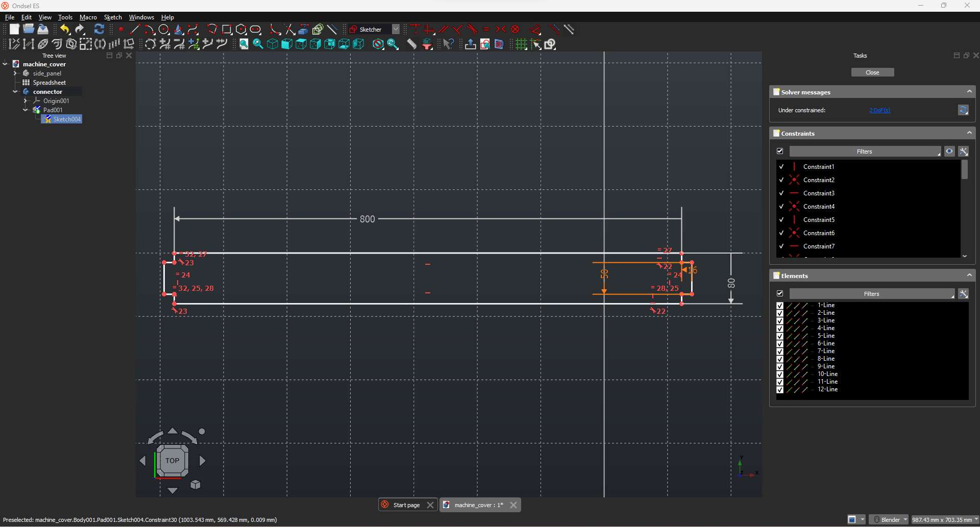Open the Constraints Filters button
Viewport: 980px width, 527px height.
(865, 152)
